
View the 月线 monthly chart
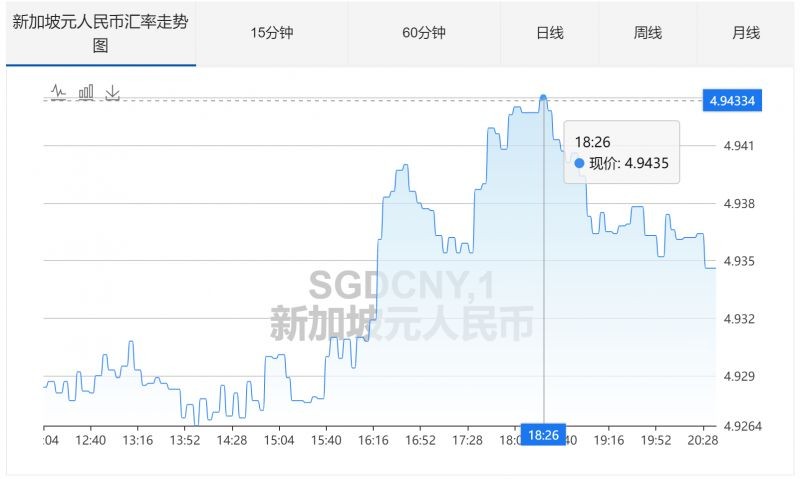[746, 33]
